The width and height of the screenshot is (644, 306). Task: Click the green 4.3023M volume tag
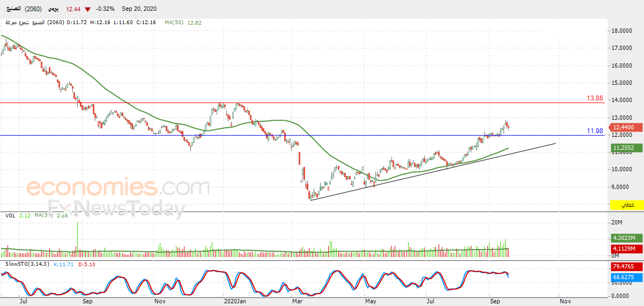pyautogui.click(x=623, y=238)
